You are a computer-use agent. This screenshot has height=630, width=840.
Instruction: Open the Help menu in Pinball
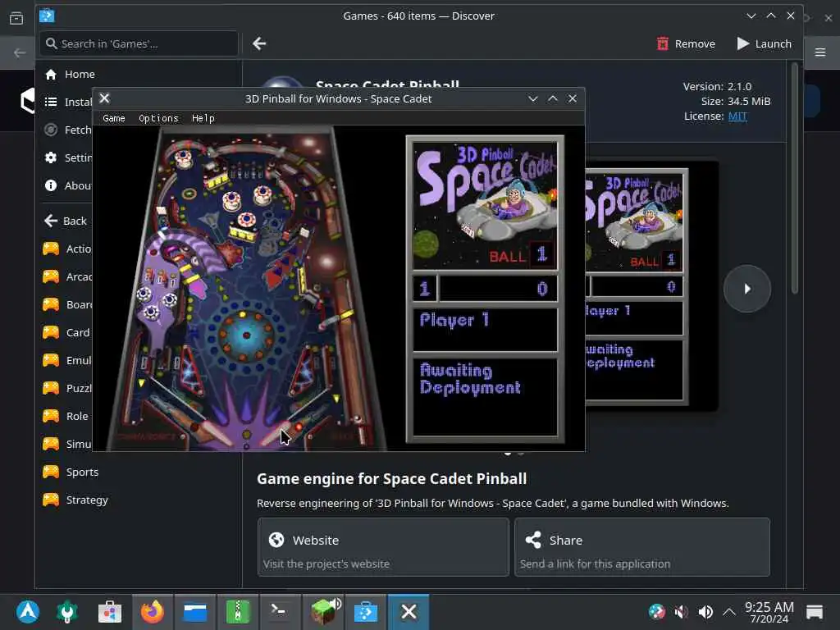[x=203, y=118]
